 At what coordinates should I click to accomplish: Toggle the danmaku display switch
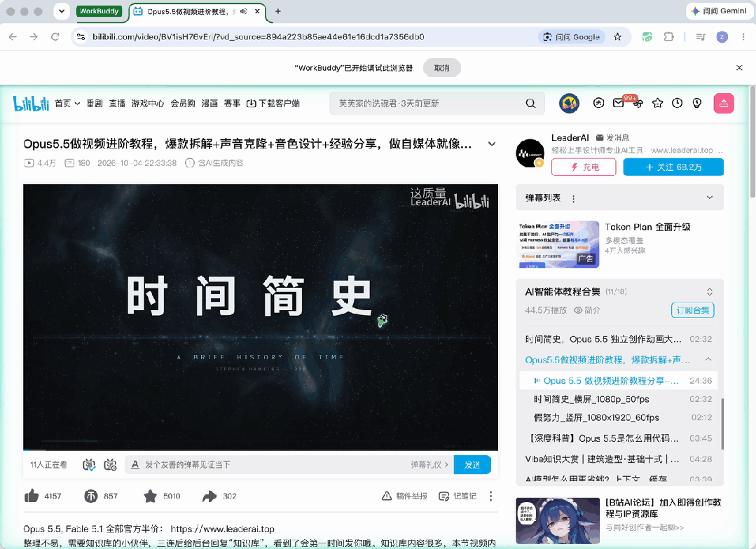tap(89, 465)
